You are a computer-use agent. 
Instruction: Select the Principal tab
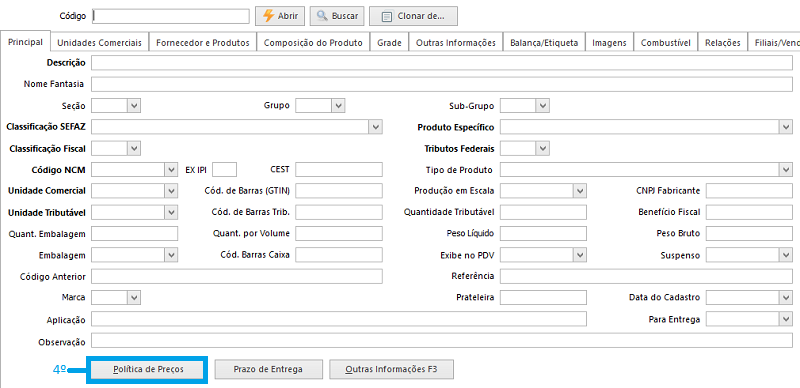pos(26,42)
